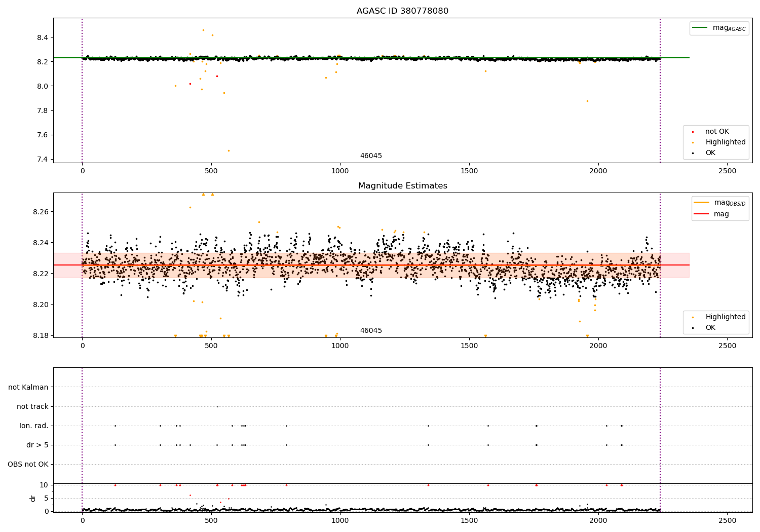Click the plot title AGASC ID 380778080
The height and width of the screenshot is (532, 760).
click(402, 11)
